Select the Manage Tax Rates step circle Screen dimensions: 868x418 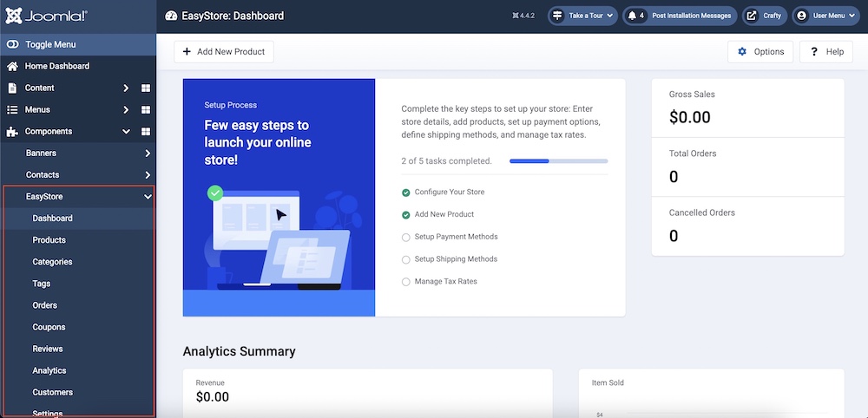(405, 282)
